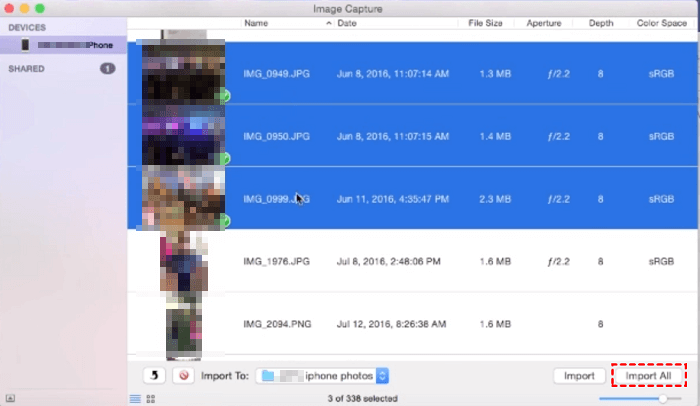Click the '3 of 338 selected' status text
The width and height of the screenshot is (700, 406).
point(362,398)
